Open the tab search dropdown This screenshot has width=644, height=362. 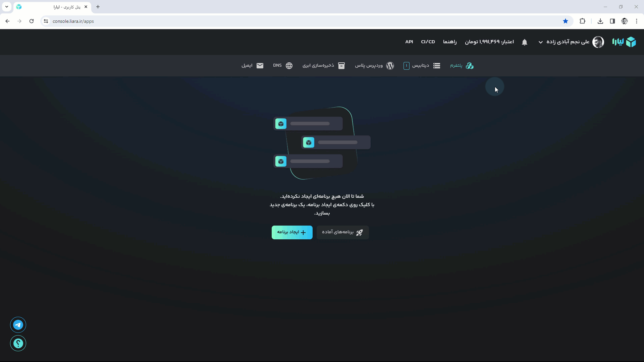[x=7, y=7]
